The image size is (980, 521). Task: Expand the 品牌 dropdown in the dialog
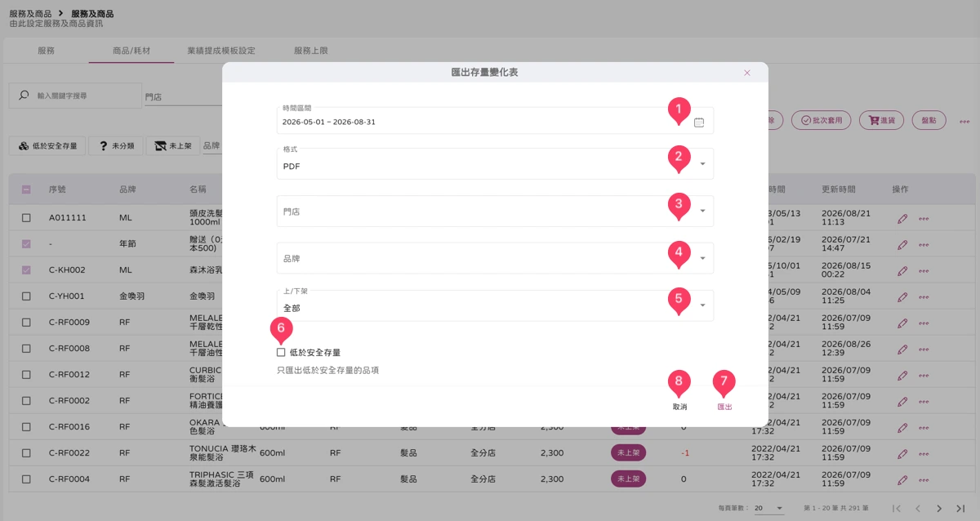coord(495,259)
